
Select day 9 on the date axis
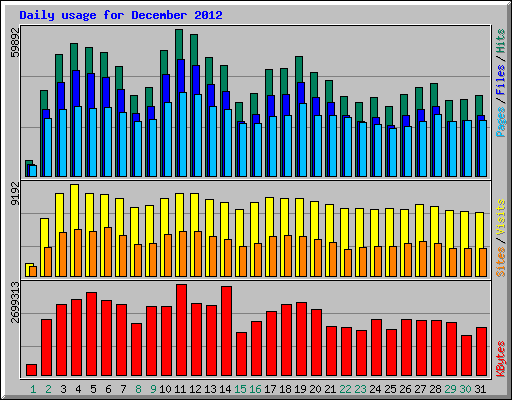[x=153, y=389]
